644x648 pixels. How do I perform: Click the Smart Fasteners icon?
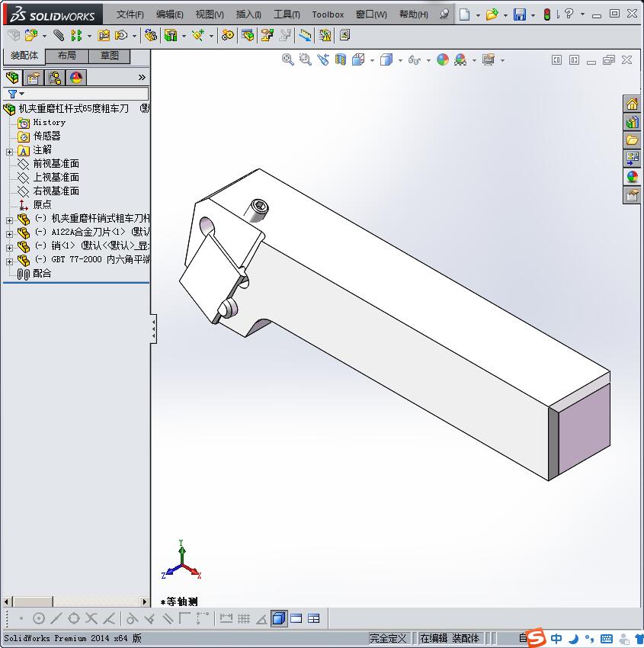[x=104, y=36]
